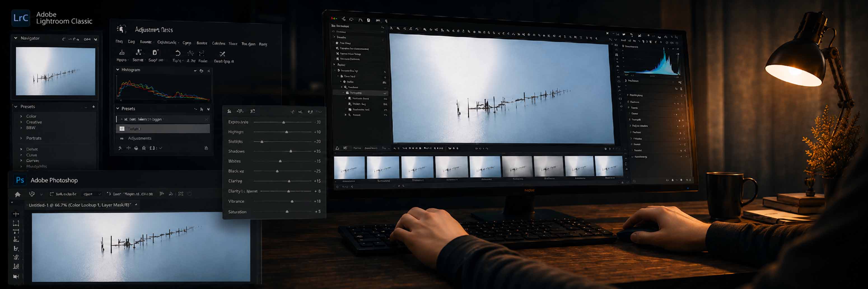This screenshot has height=289, width=868.
Task: Select the highlighted preset row in Presets list
Action: pos(163,129)
